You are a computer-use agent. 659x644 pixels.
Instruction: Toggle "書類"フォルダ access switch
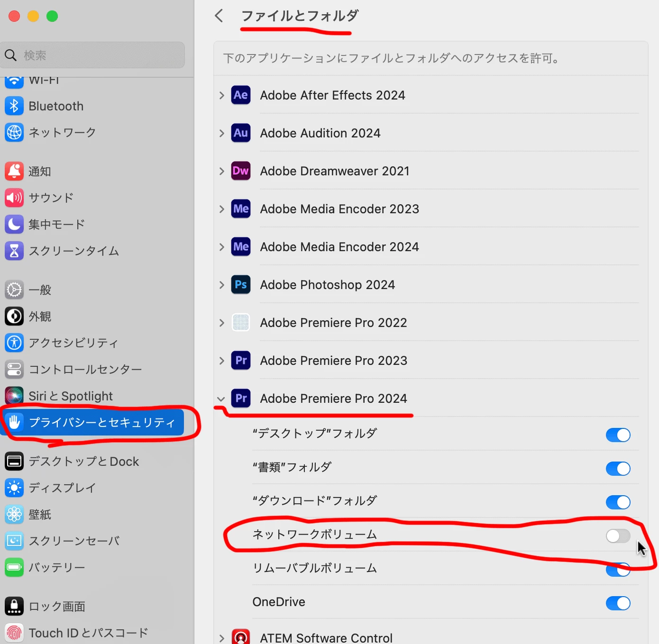[x=618, y=469]
